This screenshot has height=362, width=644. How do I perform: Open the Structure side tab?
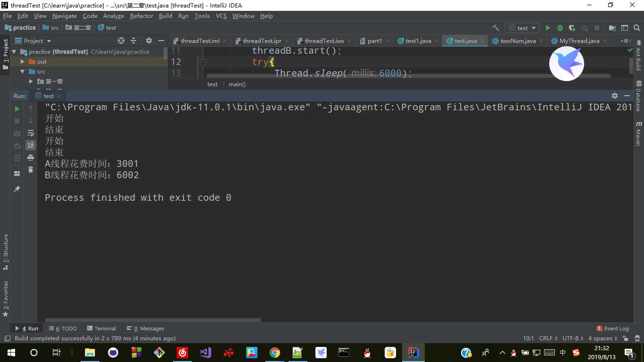point(5,252)
